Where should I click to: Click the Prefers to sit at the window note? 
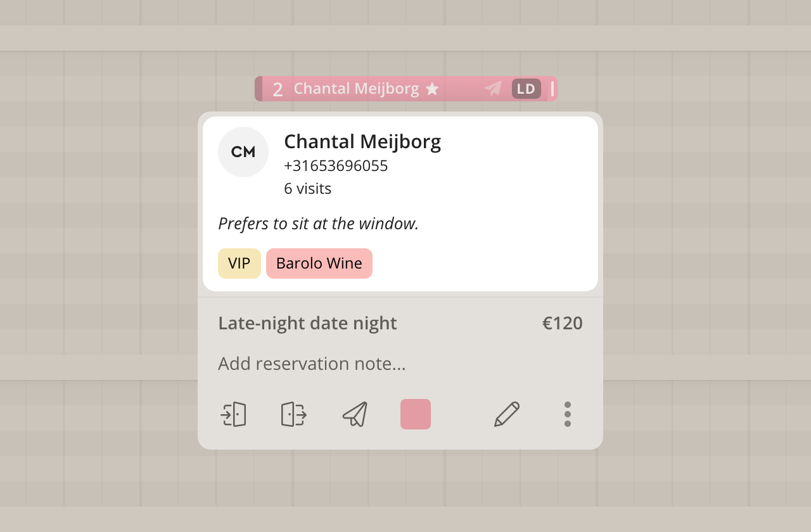pyautogui.click(x=319, y=224)
